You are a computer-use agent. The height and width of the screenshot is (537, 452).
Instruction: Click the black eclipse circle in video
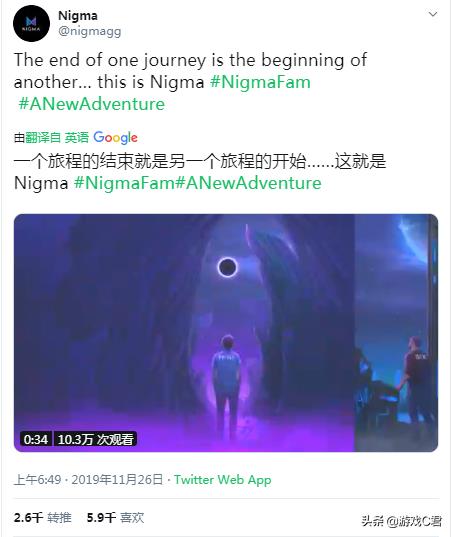point(227,267)
